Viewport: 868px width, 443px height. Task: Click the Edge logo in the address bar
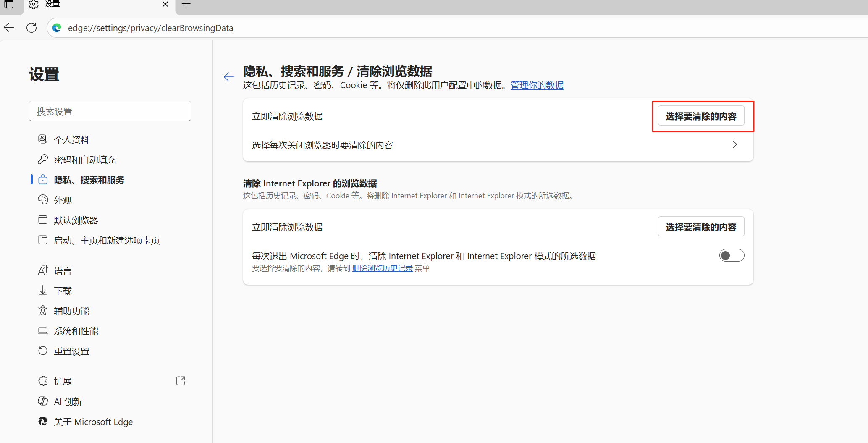tap(57, 28)
